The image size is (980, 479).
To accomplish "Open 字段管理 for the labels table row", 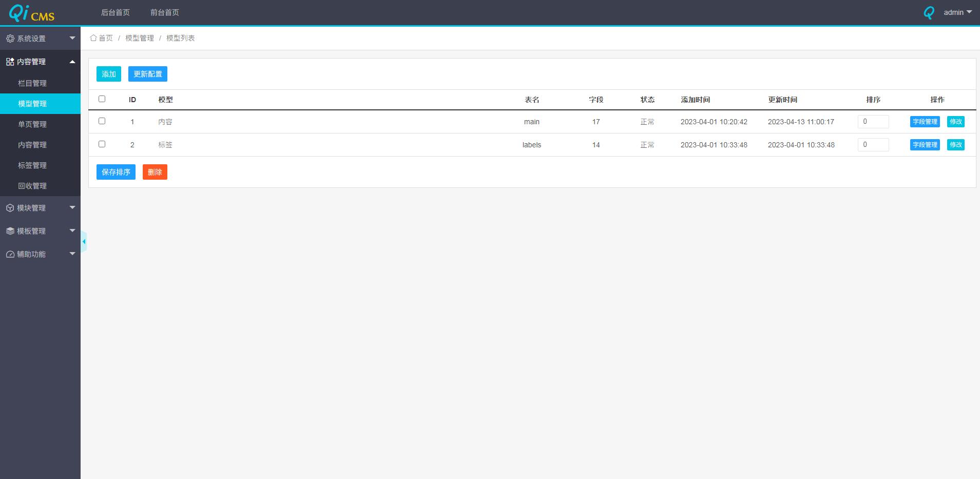I will [925, 145].
